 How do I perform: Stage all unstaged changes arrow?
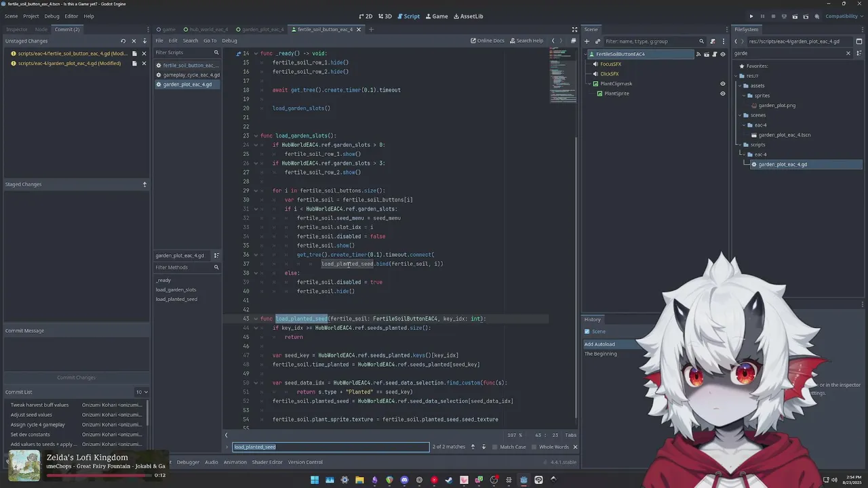[144, 41]
